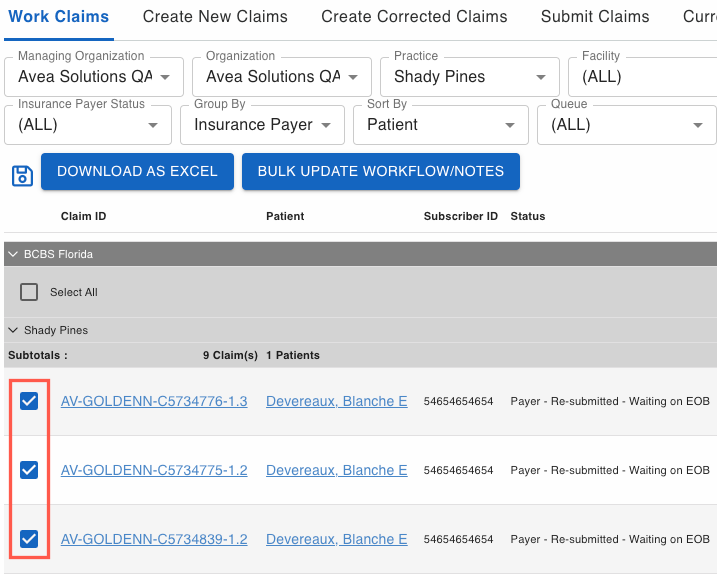This screenshot has height=574, width=717.
Task: Uncheck claim AV-GOLDENN-C5734776-1.3 checkbox
Action: coord(29,401)
